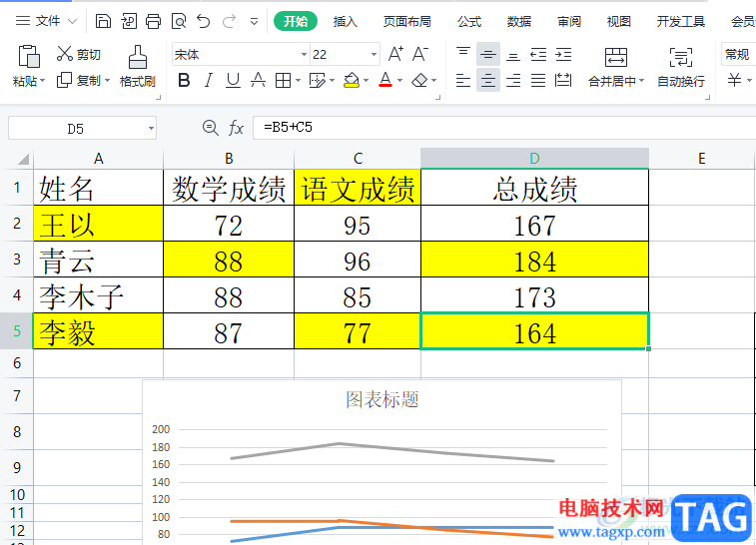
Task: Click the Paste clipboard icon
Action: point(29,56)
